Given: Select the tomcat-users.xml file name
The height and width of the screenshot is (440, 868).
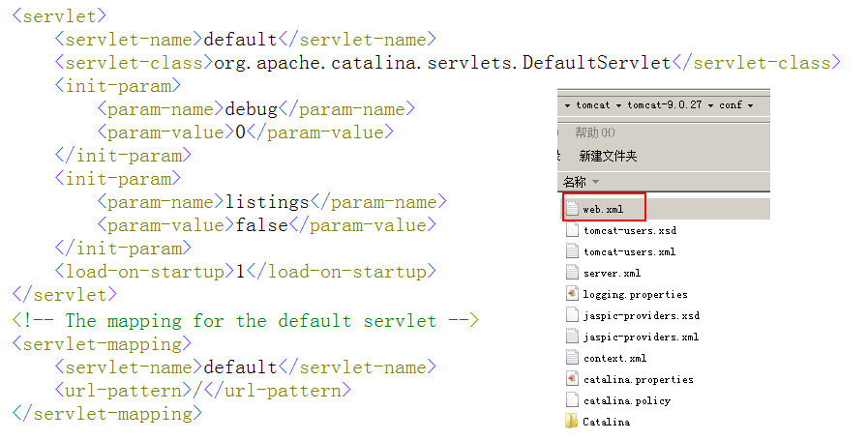Looking at the screenshot, I should click(x=629, y=251).
